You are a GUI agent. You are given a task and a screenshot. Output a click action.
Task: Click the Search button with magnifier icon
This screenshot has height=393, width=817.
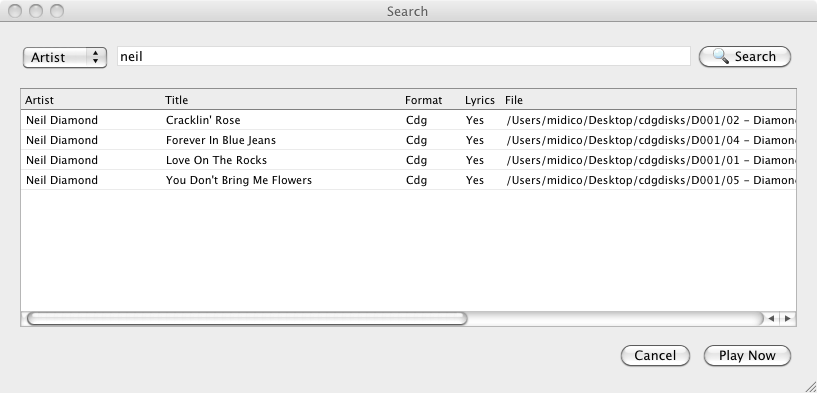tap(745, 56)
